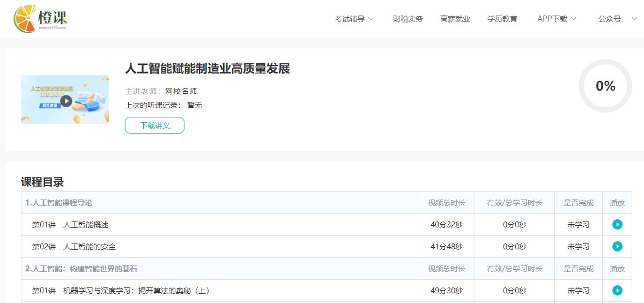Play lecture 02 人工智能的安全

[x=617, y=247]
